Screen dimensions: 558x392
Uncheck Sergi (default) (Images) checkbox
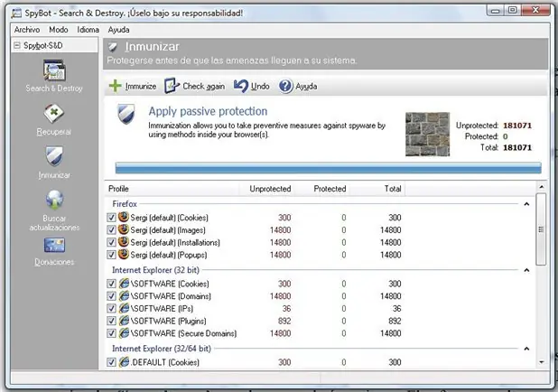(x=111, y=229)
